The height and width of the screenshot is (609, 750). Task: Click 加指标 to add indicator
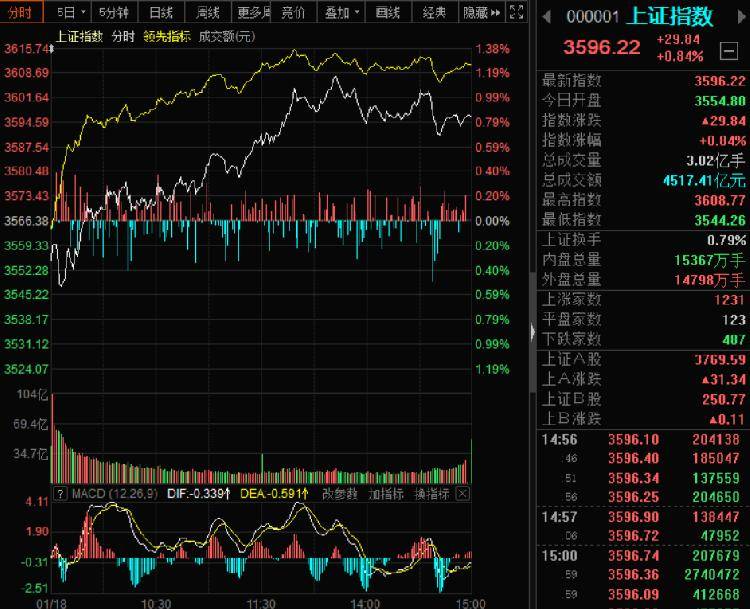pyautogui.click(x=386, y=494)
